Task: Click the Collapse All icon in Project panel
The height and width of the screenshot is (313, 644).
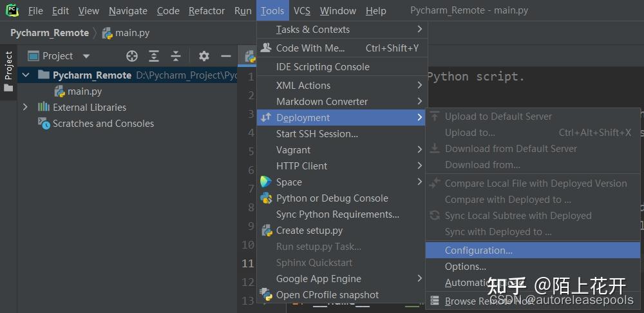Action: point(176,56)
